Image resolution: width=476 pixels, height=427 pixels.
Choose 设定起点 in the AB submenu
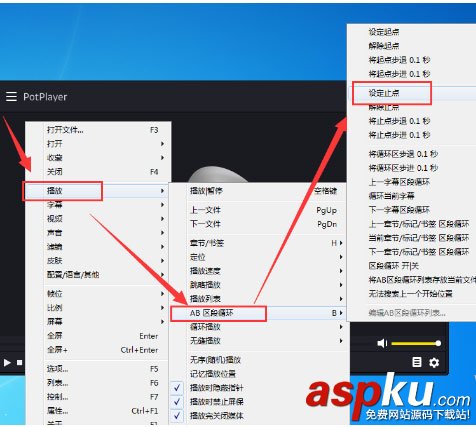coord(412,32)
